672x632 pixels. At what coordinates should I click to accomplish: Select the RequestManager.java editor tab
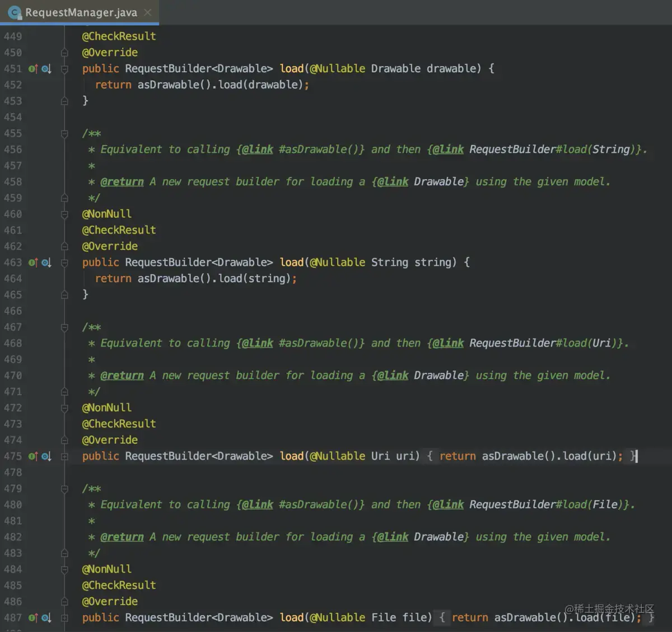point(80,12)
